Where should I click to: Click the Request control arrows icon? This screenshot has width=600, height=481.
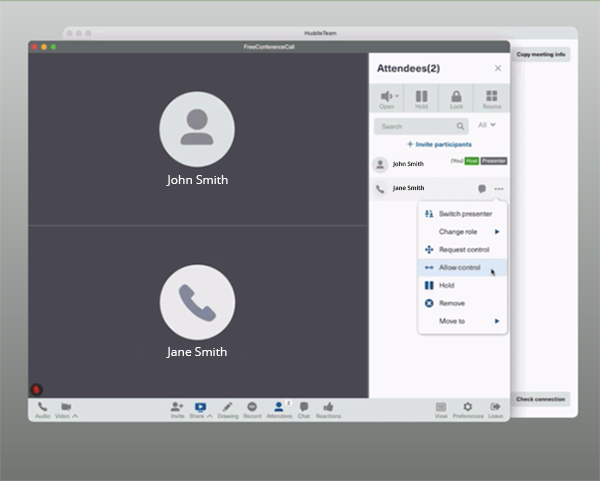click(429, 249)
